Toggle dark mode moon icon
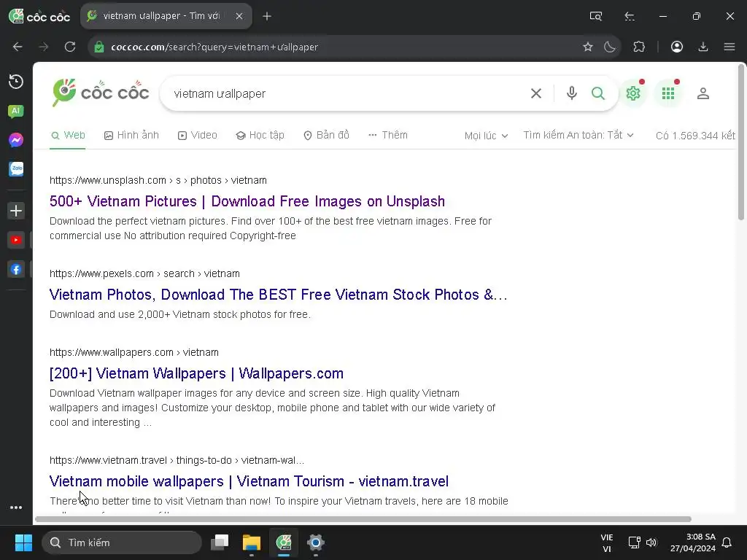Viewport: 747px width, 560px height. 610,47
